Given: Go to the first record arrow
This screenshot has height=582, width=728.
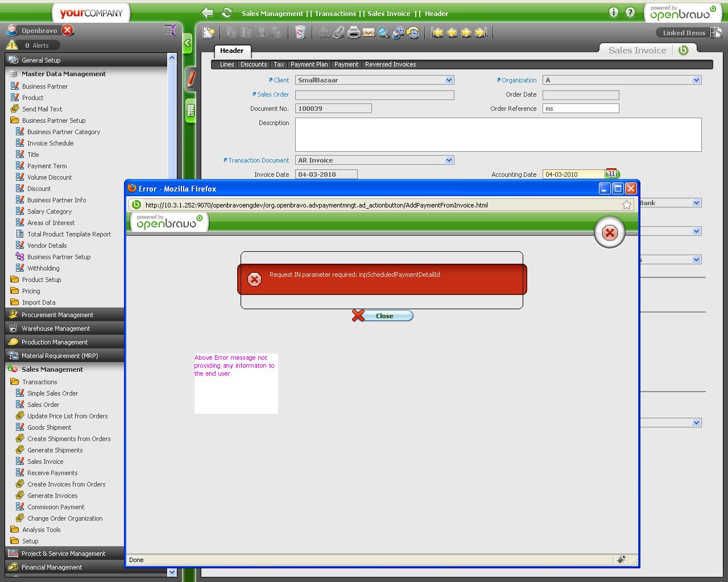Looking at the screenshot, I should click(437, 33).
